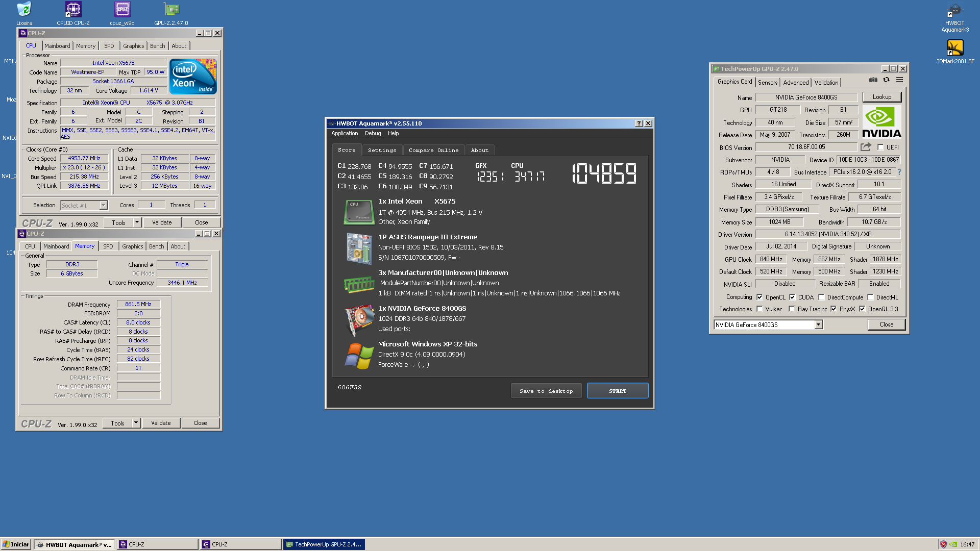Click the Name field showing Intel Xeon X5675
Screen dimensions: 980x551
click(x=113, y=63)
